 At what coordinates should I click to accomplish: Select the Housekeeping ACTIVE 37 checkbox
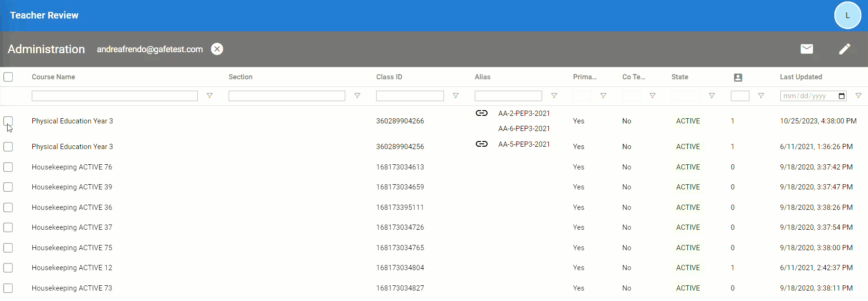point(8,227)
